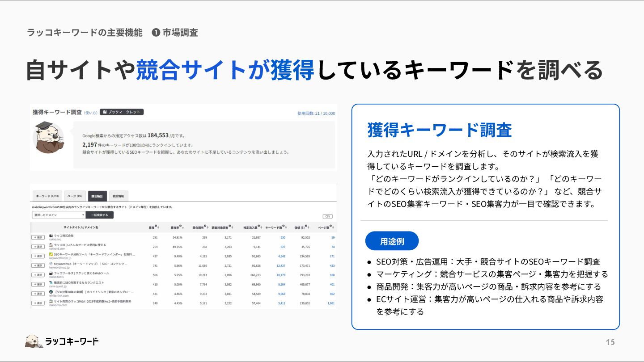644x362 pixels.
Task: Open keyword count 530 for rakko.inc
Action: (283, 237)
